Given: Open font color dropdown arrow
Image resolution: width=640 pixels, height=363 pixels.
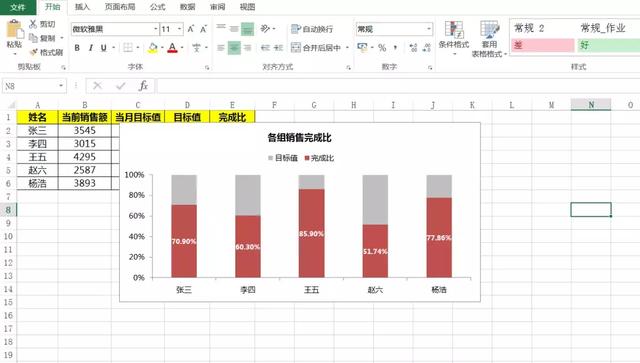Looking at the screenshot, I should click(x=182, y=48).
